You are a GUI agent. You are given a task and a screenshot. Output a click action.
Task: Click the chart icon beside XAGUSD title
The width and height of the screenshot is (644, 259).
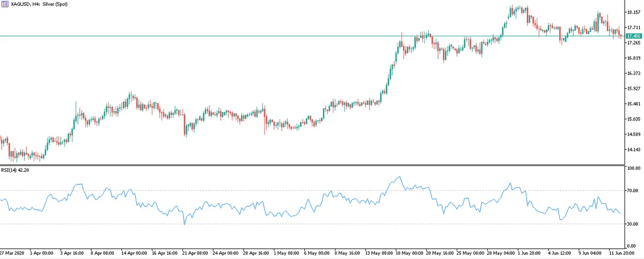click(x=5, y=4)
